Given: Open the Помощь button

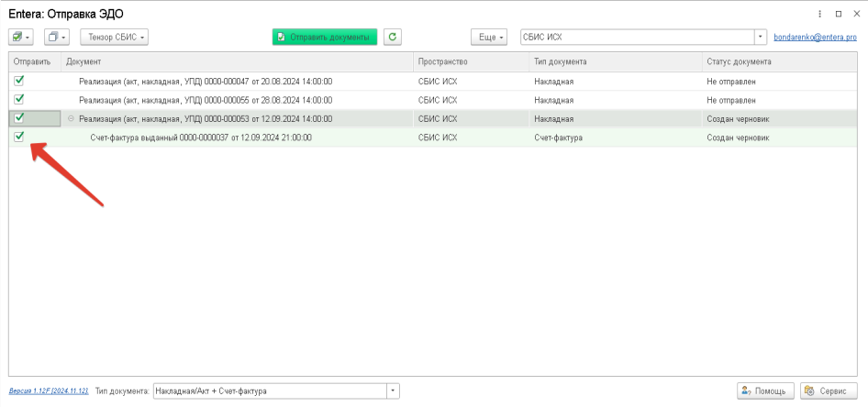Looking at the screenshot, I should tap(765, 391).
